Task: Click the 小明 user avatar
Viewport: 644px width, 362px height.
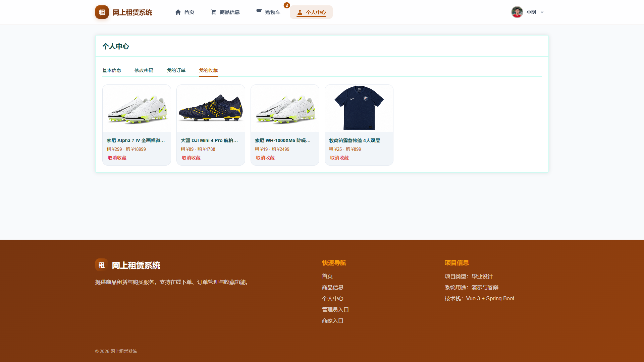Action: (517, 12)
